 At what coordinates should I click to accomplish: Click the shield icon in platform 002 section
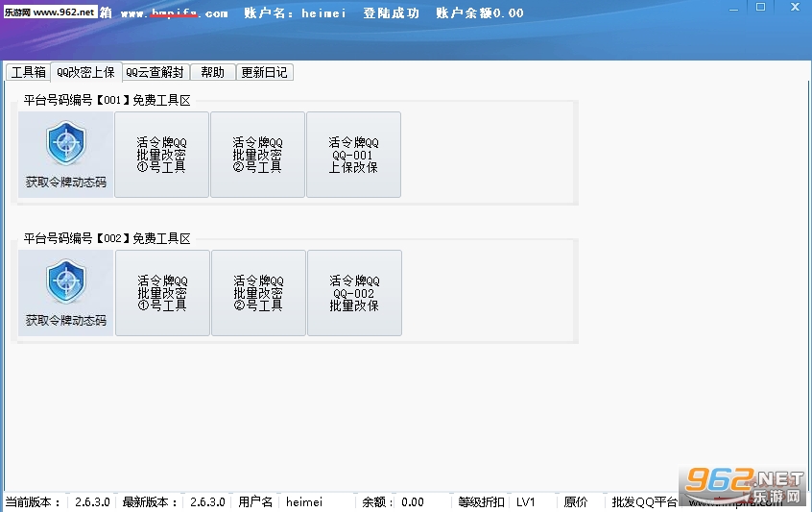click(65, 283)
